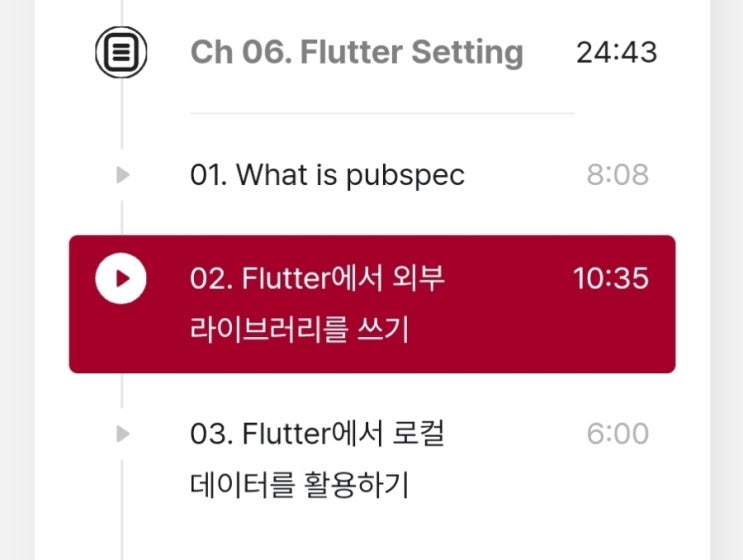Click the small play triangle beside lesson 03
The width and height of the screenshot is (743, 560).
click(x=122, y=433)
